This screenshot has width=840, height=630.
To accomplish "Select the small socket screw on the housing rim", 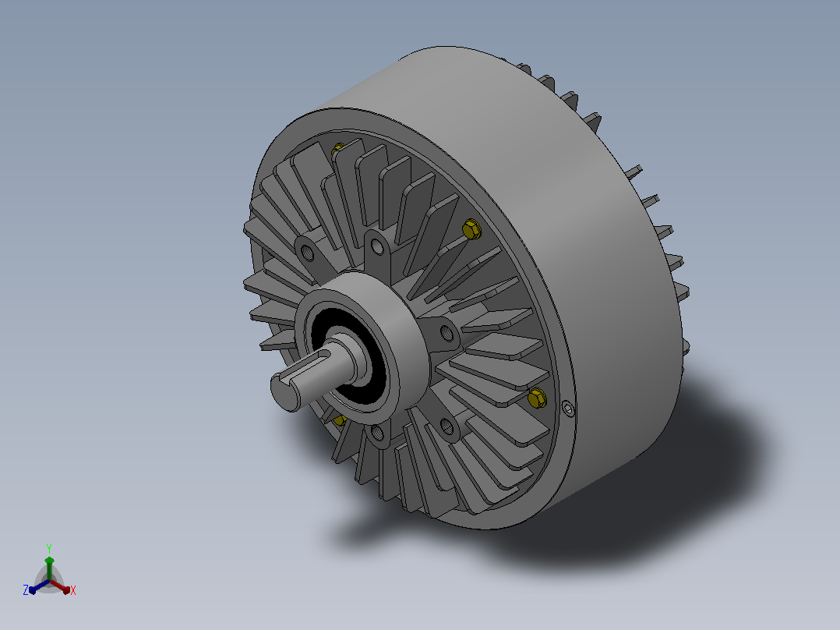I will click(568, 409).
